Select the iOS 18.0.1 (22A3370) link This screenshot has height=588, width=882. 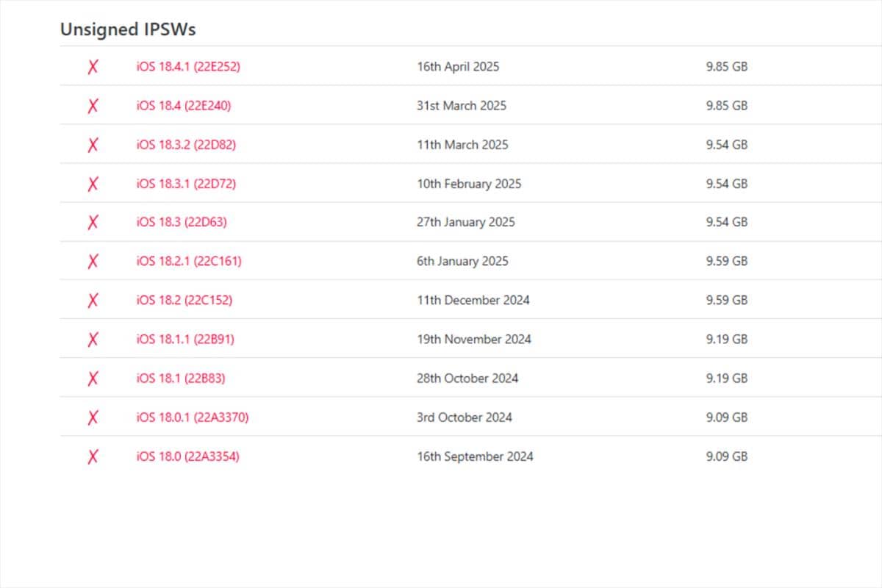(x=193, y=417)
